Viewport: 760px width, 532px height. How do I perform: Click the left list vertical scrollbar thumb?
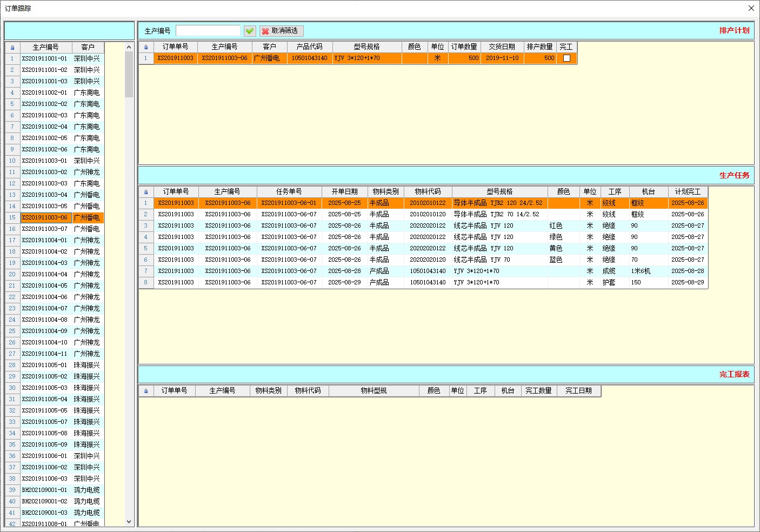pos(129,75)
